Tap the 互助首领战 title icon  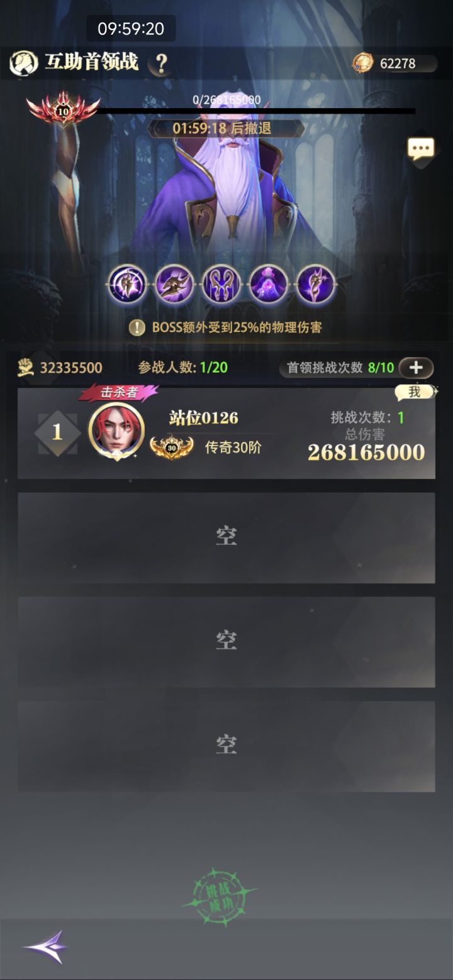pos(24,63)
